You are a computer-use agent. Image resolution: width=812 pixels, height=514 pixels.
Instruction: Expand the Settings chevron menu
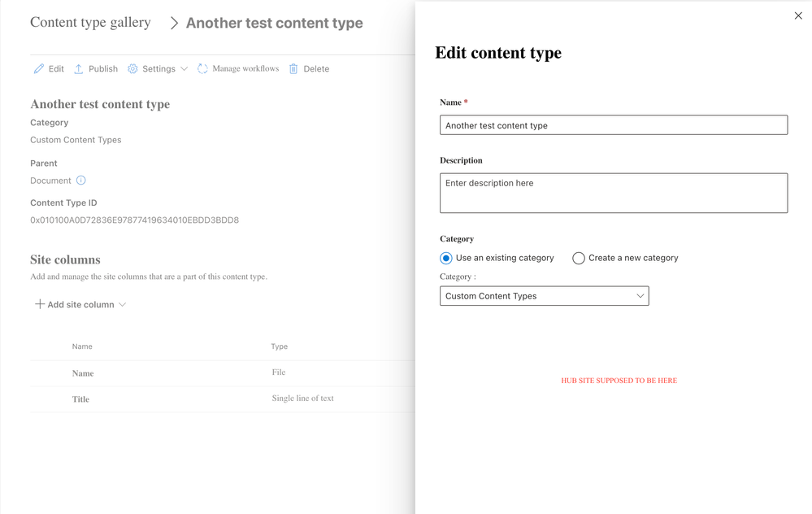(185, 69)
